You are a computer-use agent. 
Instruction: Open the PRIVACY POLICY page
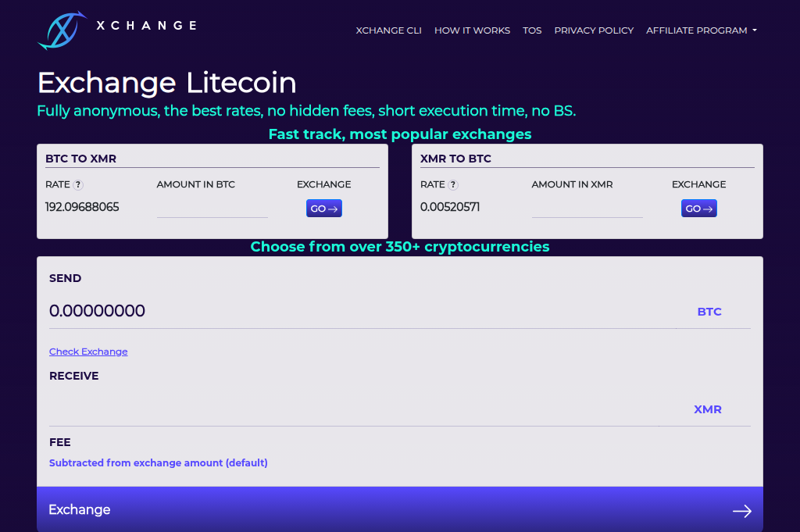pyautogui.click(x=594, y=30)
